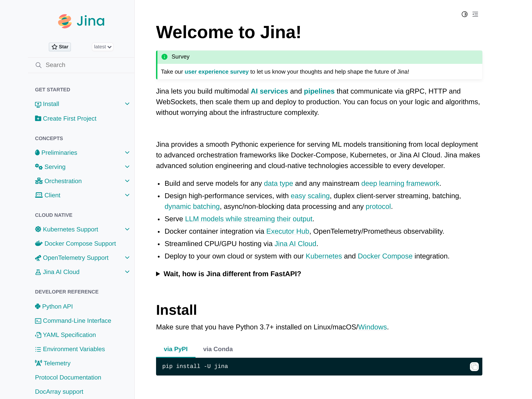Expand the Preliminaries section
The image size is (532, 399).
[x=127, y=153]
